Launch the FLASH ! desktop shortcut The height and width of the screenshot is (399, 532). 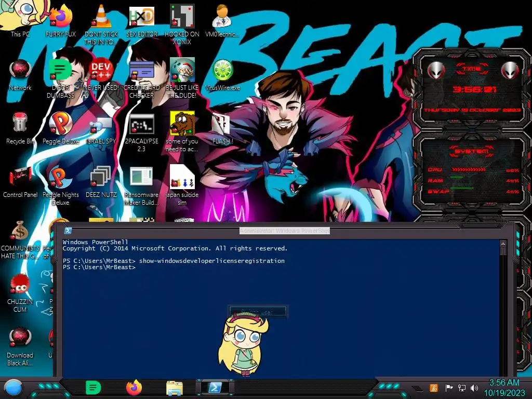(222, 128)
